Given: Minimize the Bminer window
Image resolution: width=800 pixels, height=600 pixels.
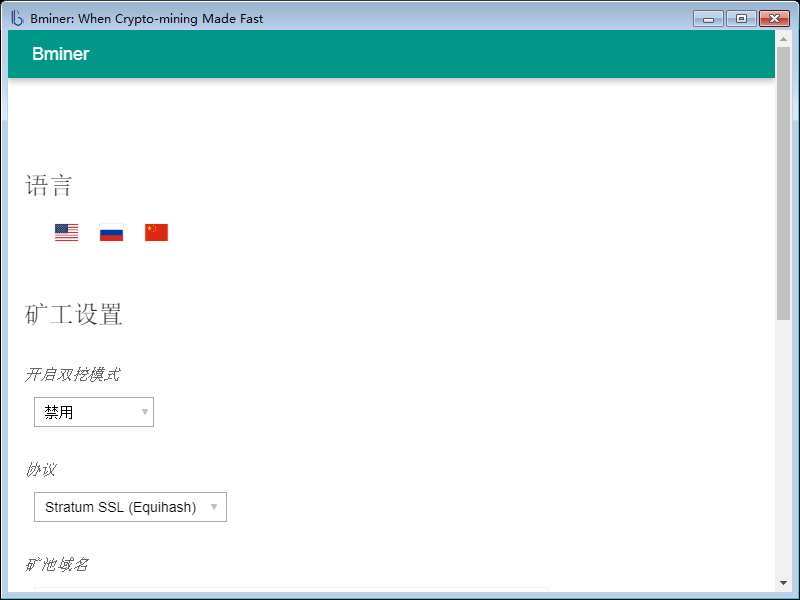Looking at the screenshot, I should pos(708,19).
